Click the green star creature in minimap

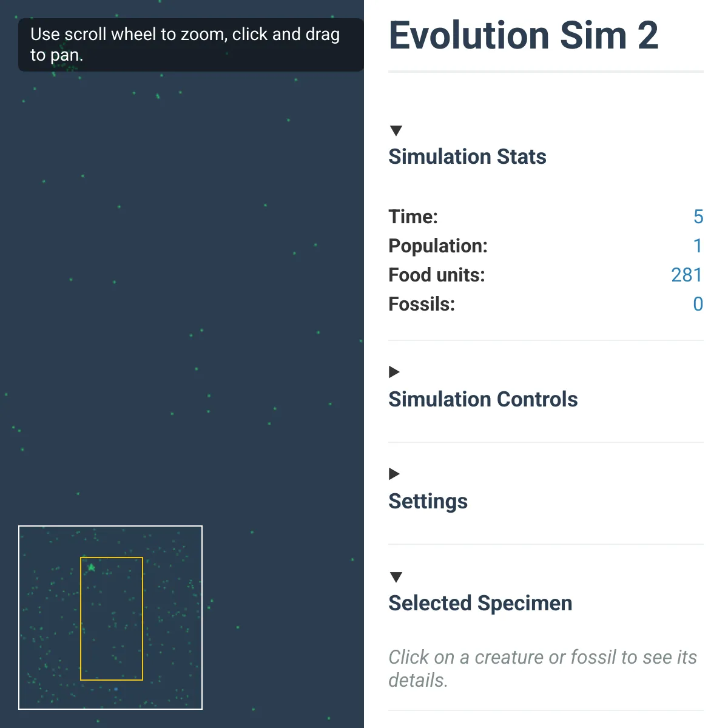tap(92, 568)
